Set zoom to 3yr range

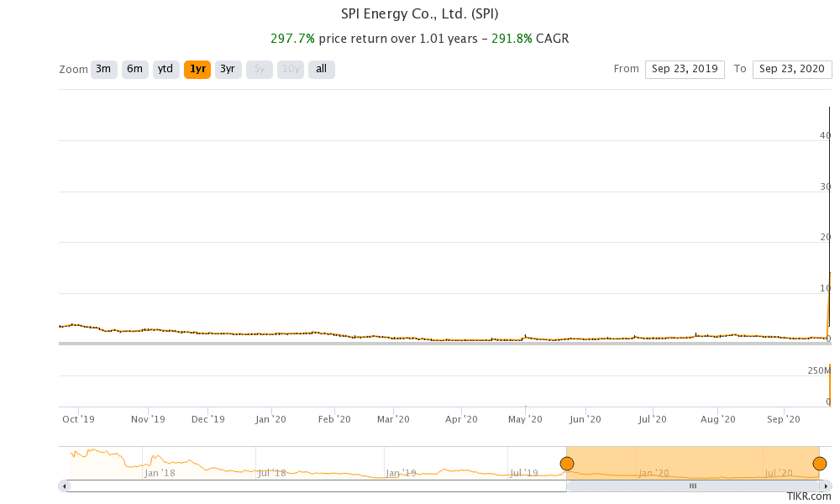tap(228, 69)
